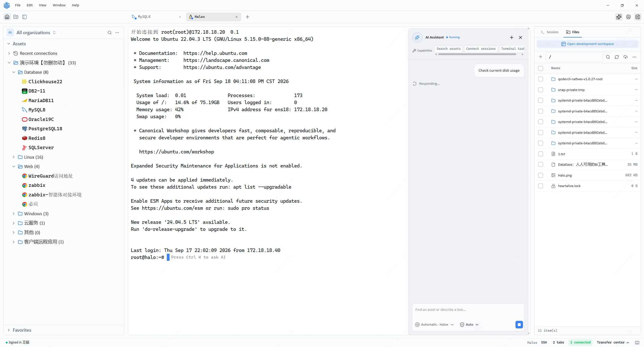Close the AI Assistant panel

click(520, 37)
